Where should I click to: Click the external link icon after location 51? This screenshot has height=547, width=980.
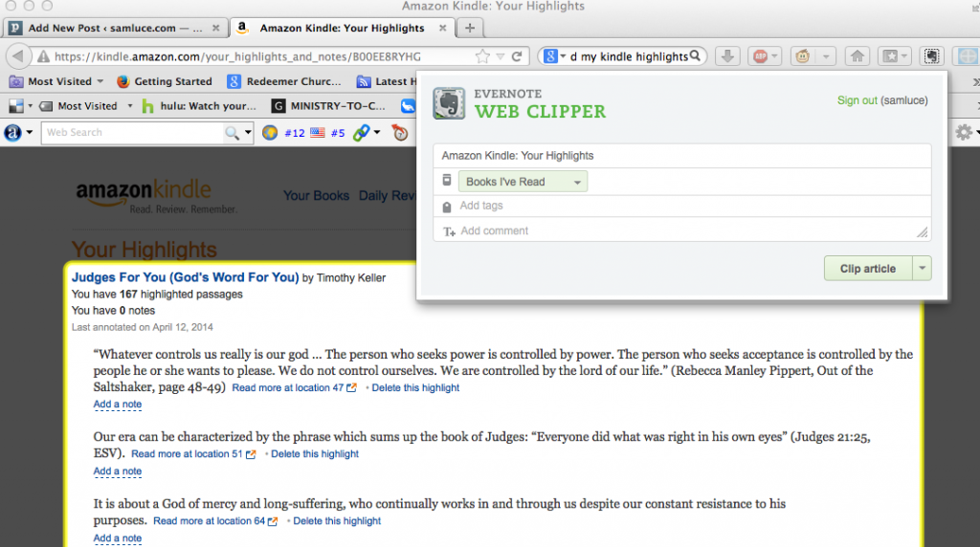(x=251, y=454)
